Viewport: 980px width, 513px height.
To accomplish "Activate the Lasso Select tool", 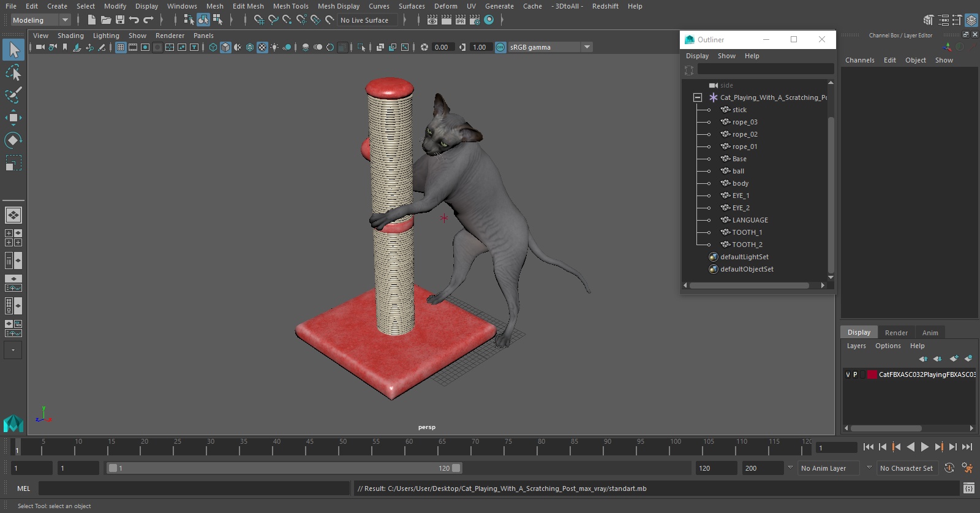I will pos(13,73).
